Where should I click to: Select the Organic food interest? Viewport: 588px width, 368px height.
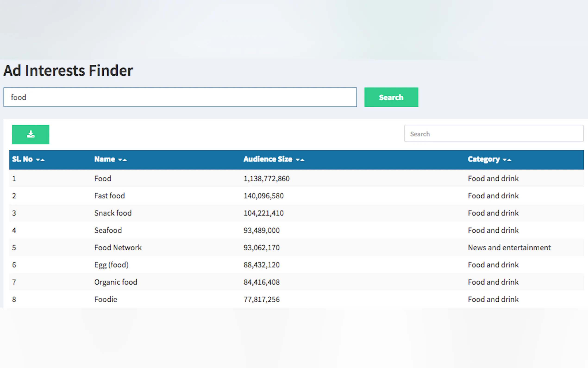point(116,282)
